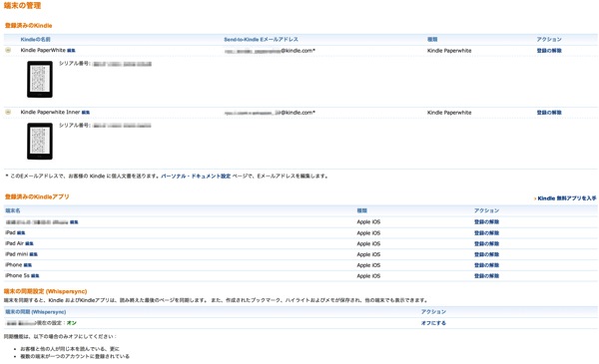The width and height of the screenshot is (599, 364).
Task: Click the Kindleの名前 column header
Action: tap(36, 39)
